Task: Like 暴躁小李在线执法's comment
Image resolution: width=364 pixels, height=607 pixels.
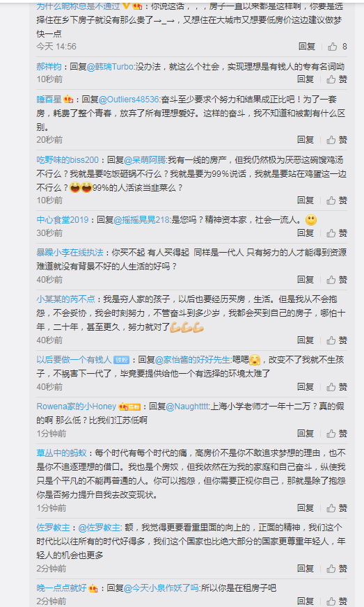Action: 336,280
